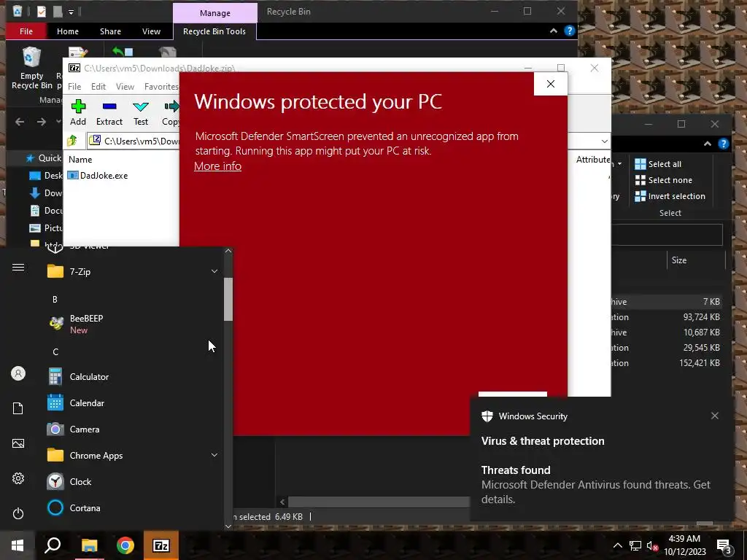
Task: Open Documents icon in Start menu sidebar
Action: (18, 408)
